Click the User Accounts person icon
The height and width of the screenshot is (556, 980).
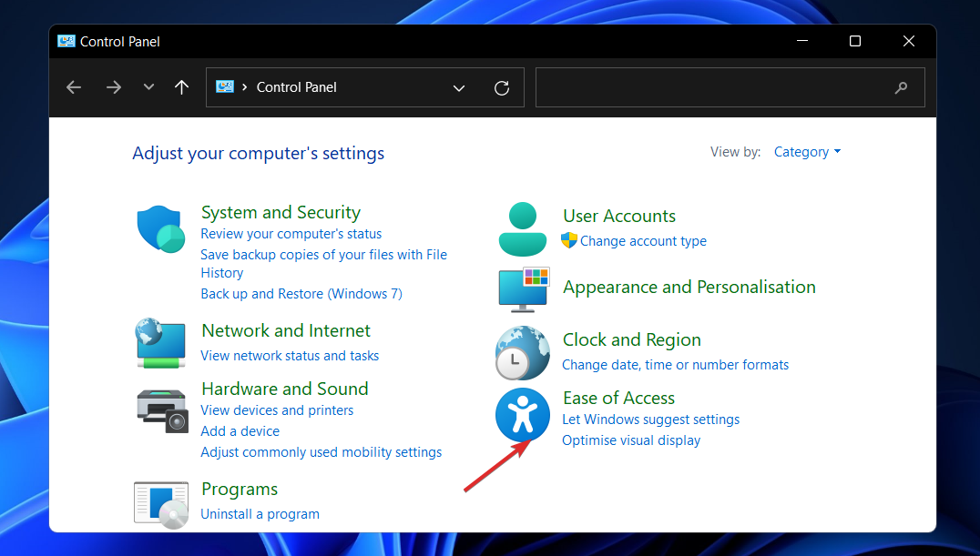[523, 228]
